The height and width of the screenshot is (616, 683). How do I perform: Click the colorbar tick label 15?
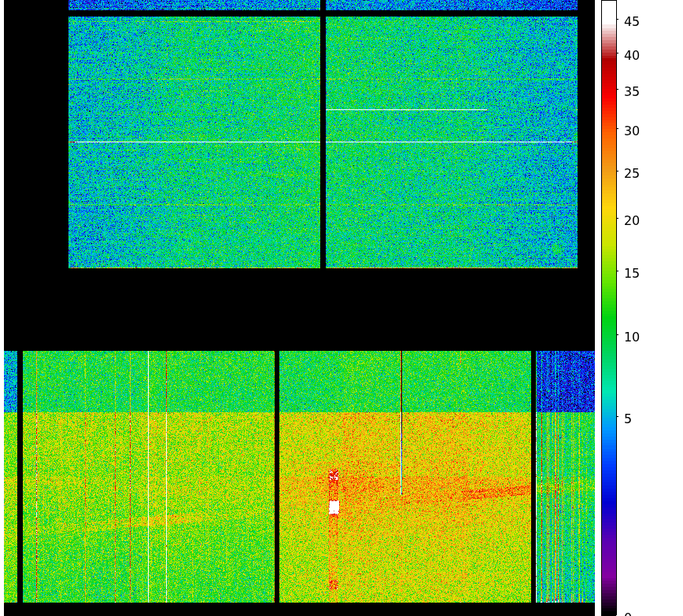point(631,274)
